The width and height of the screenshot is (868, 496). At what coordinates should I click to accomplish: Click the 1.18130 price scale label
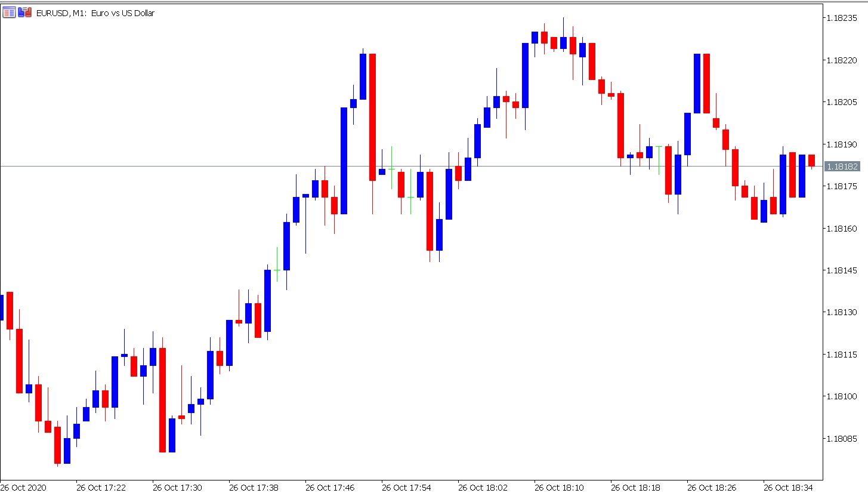(842, 312)
